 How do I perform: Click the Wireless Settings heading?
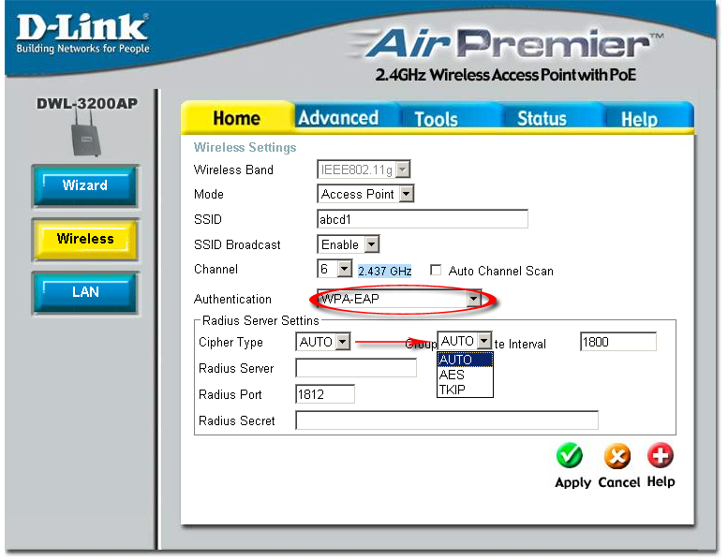click(x=245, y=147)
